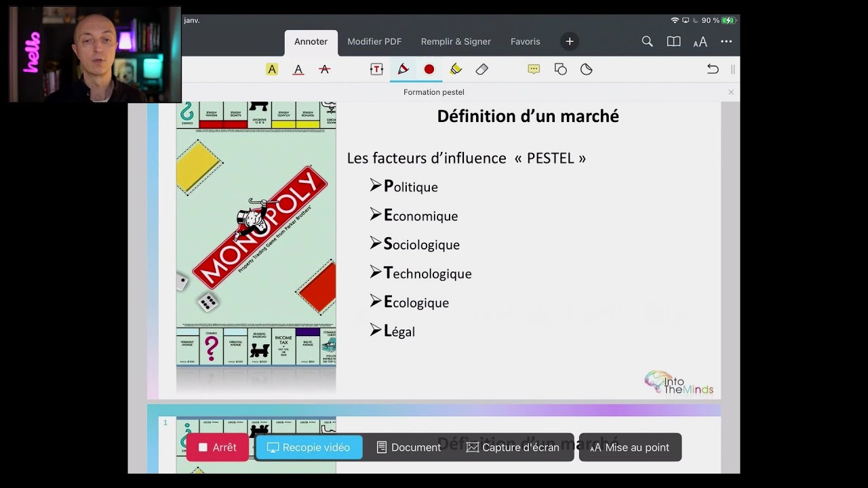
Task: Add a comment note annotation
Action: click(534, 69)
